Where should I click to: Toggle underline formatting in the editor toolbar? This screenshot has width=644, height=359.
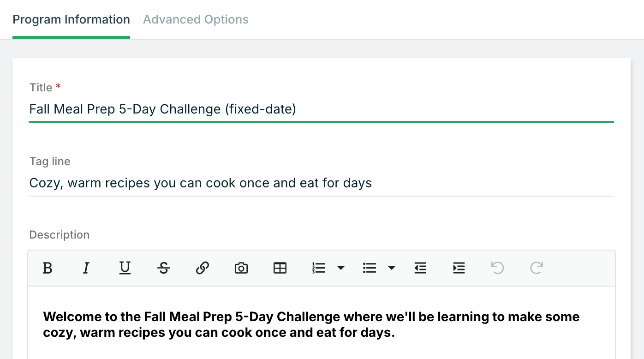(x=125, y=268)
